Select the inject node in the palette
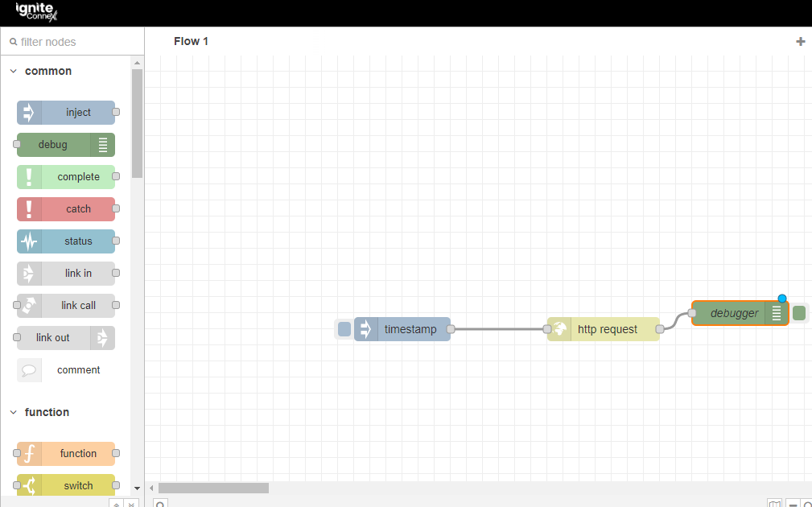The height and width of the screenshot is (507, 812). [66, 113]
